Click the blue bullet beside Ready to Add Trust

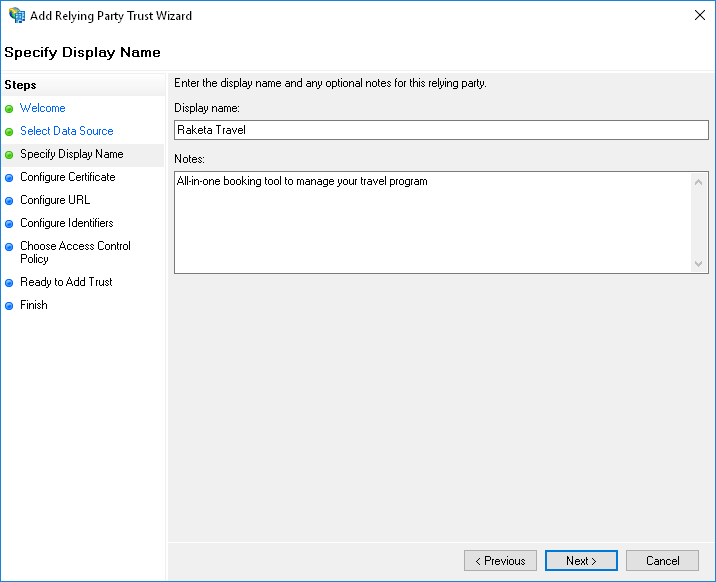[9, 283]
